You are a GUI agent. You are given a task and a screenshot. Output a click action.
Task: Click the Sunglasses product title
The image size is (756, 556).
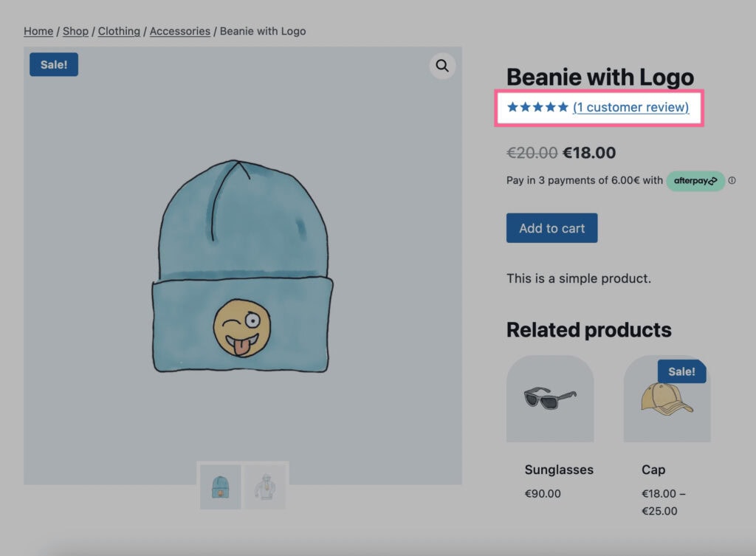click(x=559, y=470)
